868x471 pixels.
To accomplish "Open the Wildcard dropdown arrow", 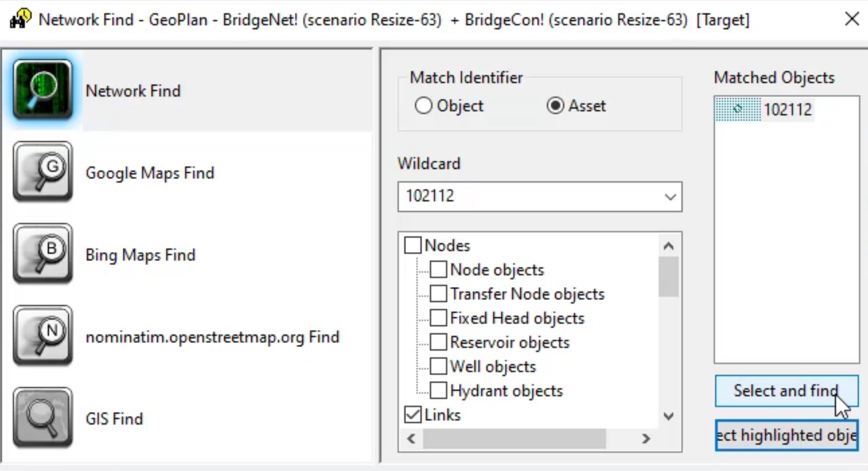I will [x=670, y=197].
